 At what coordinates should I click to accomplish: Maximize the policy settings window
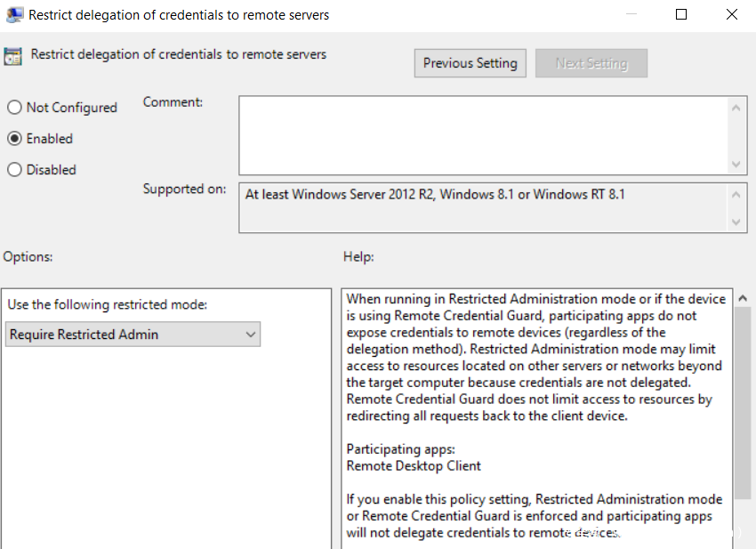(x=681, y=14)
